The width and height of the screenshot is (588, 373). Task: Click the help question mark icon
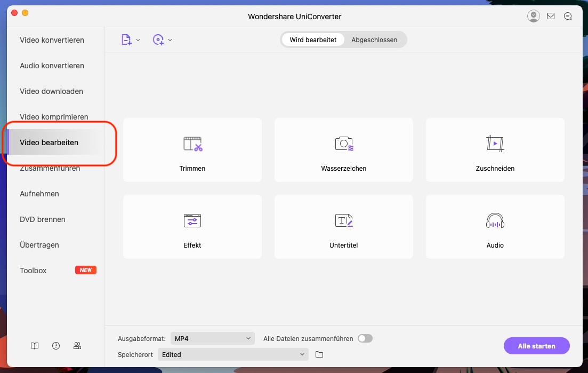56,346
